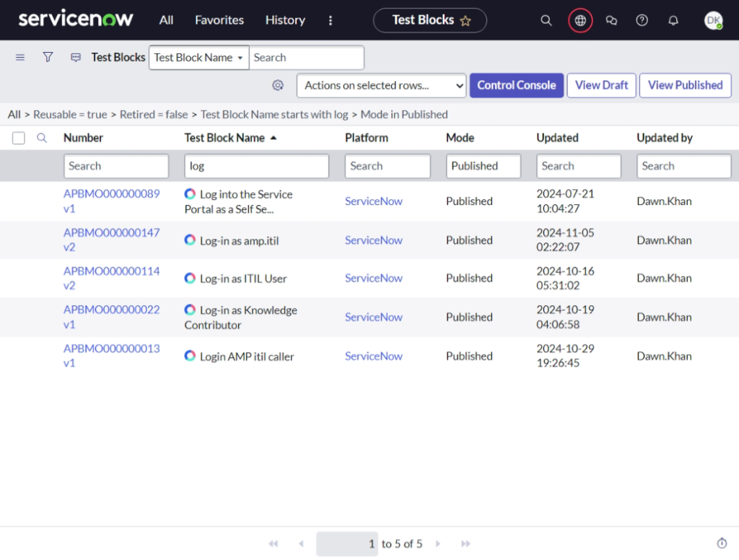The width and height of the screenshot is (739, 560).
Task: Click the notifications bell icon
Action: tap(673, 20)
